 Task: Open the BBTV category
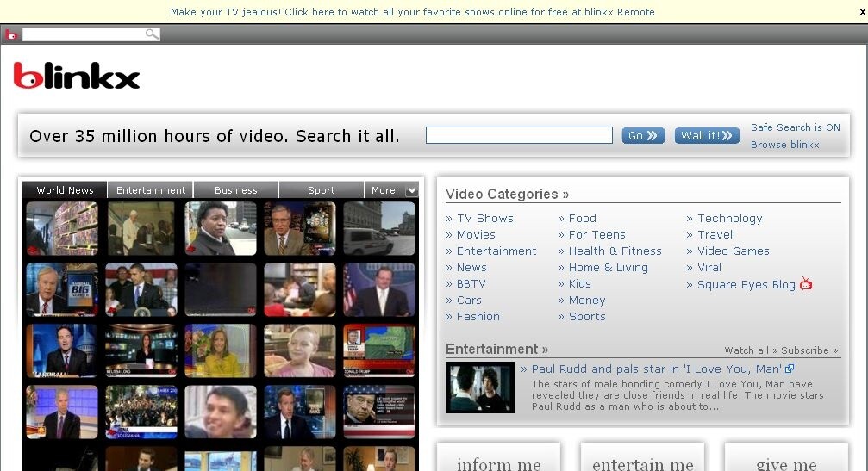[x=471, y=283]
